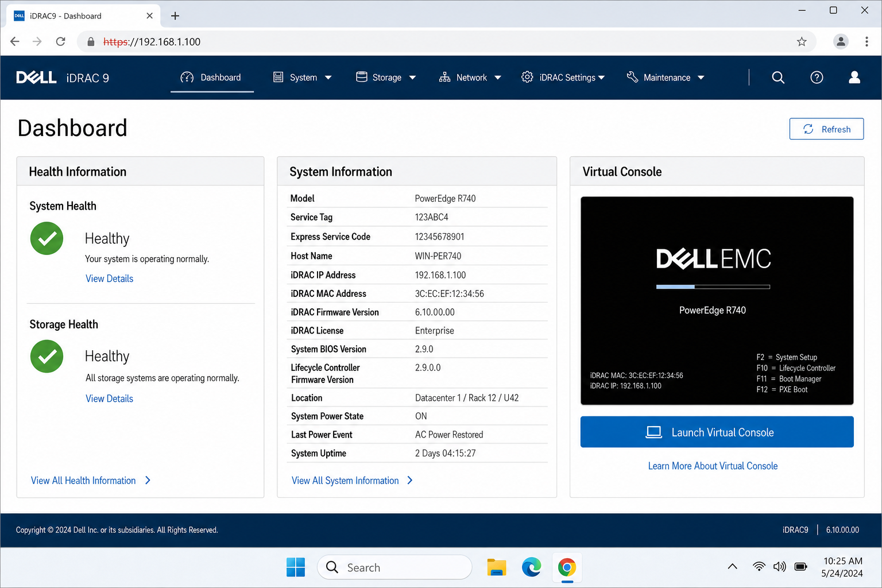Click the browser forward arrow
This screenshot has height=588, width=882.
coord(37,41)
